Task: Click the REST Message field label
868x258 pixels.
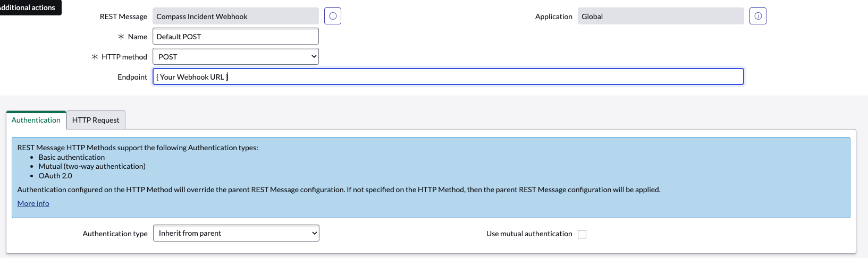Action: tap(123, 16)
